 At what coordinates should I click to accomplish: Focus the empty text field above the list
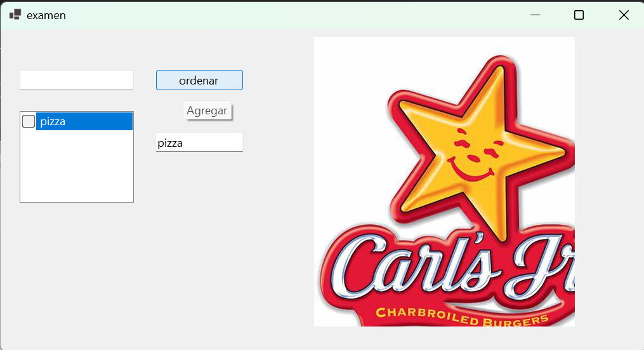(77, 80)
